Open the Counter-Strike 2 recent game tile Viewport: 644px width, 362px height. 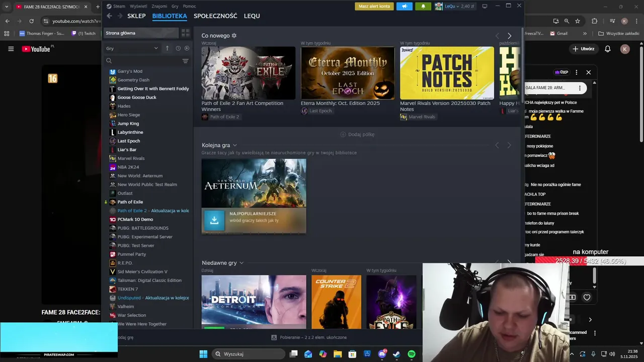tap(336, 302)
